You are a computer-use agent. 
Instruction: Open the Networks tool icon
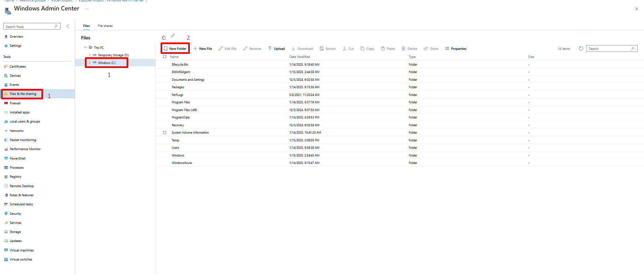6,131
